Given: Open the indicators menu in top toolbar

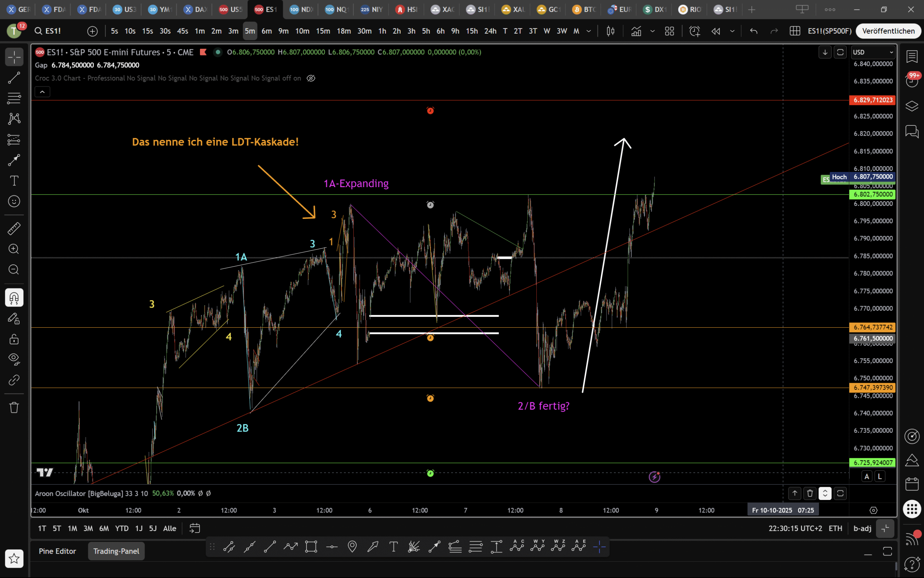Looking at the screenshot, I should coord(636,31).
